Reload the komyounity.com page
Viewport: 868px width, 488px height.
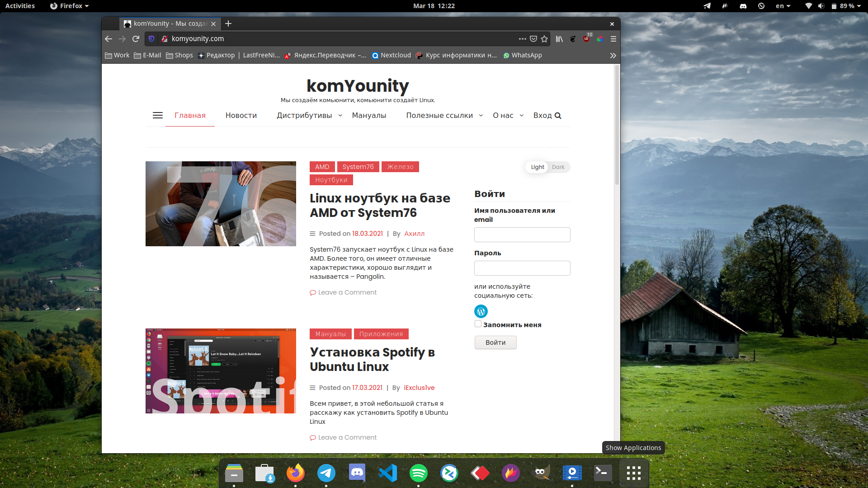pos(136,39)
